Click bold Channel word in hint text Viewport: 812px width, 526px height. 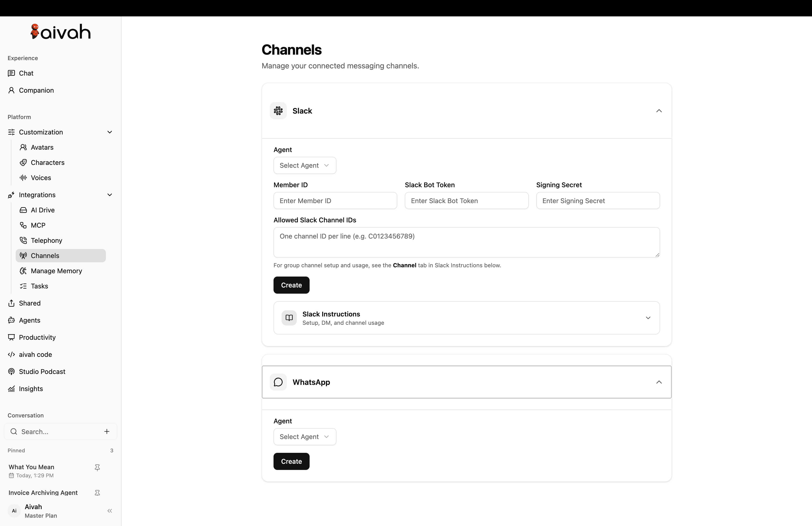click(404, 265)
